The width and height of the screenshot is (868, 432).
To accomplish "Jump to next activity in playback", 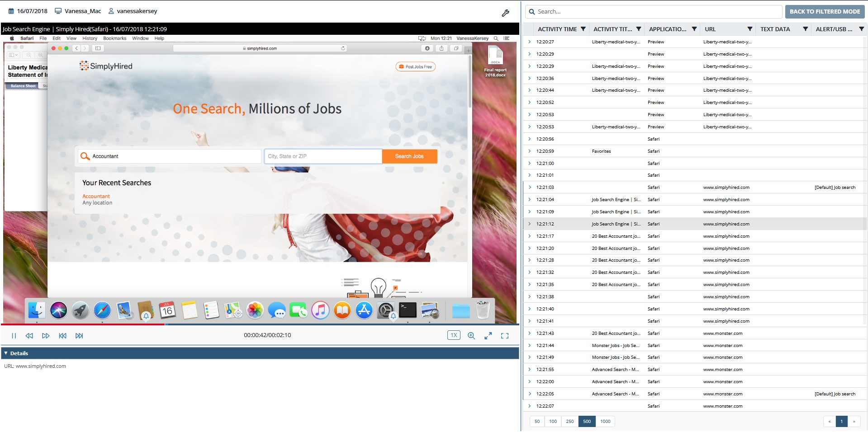I will 79,336.
